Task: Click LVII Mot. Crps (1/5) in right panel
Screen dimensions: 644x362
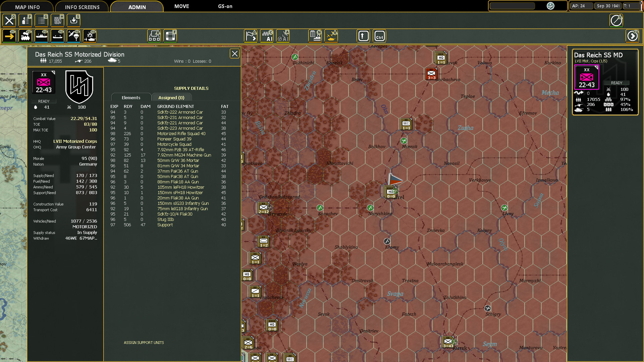Action: tap(591, 61)
